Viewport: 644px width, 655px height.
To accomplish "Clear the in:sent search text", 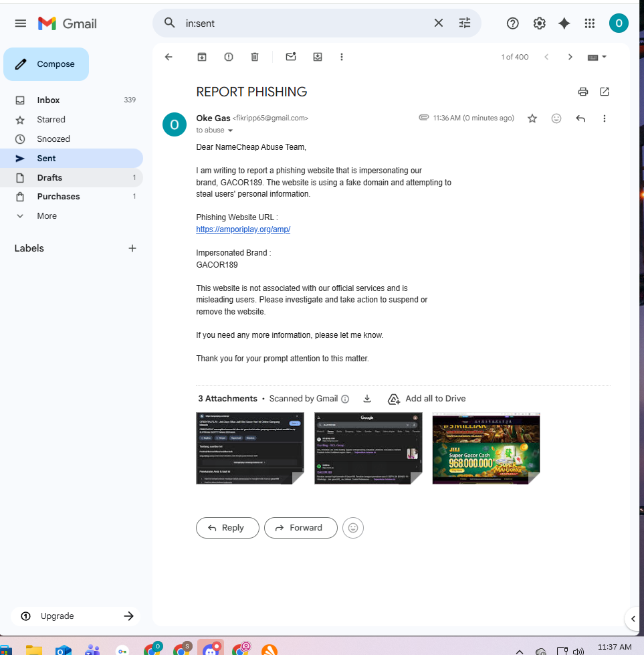I will (x=439, y=23).
